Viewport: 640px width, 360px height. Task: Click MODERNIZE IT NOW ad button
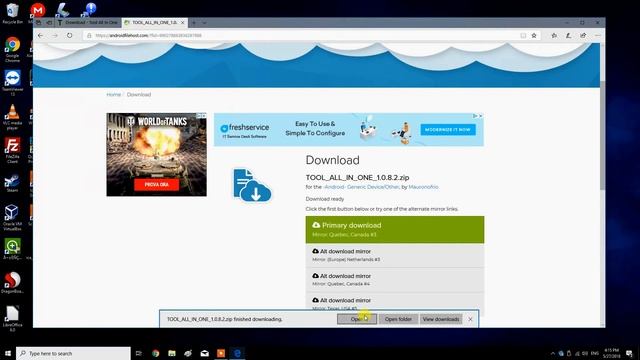[448, 130]
